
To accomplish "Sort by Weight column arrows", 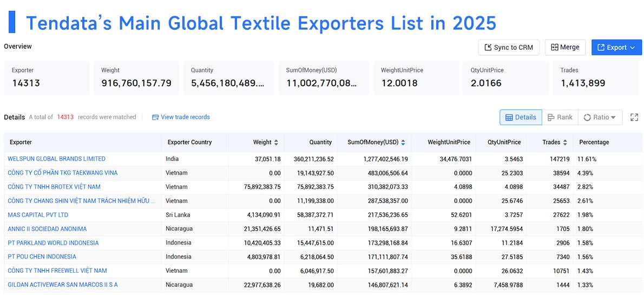I will (x=276, y=142).
